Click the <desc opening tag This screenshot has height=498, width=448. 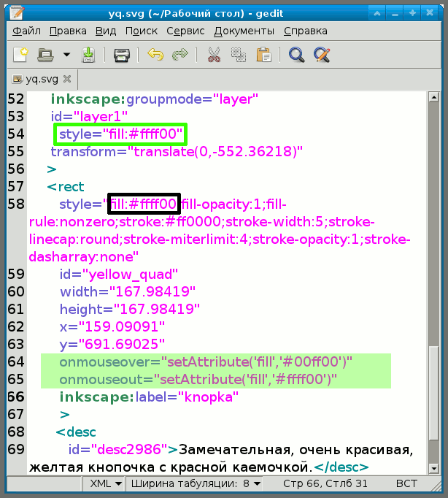tap(76, 432)
